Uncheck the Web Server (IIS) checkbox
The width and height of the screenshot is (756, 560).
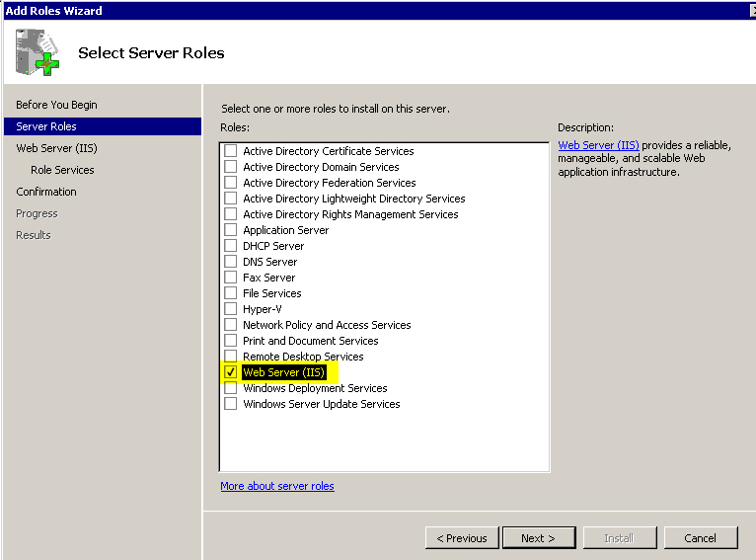[231, 372]
